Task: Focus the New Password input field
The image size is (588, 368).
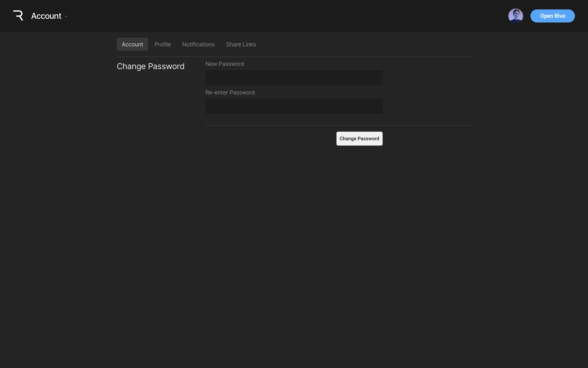Action: [x=294, y=78]
